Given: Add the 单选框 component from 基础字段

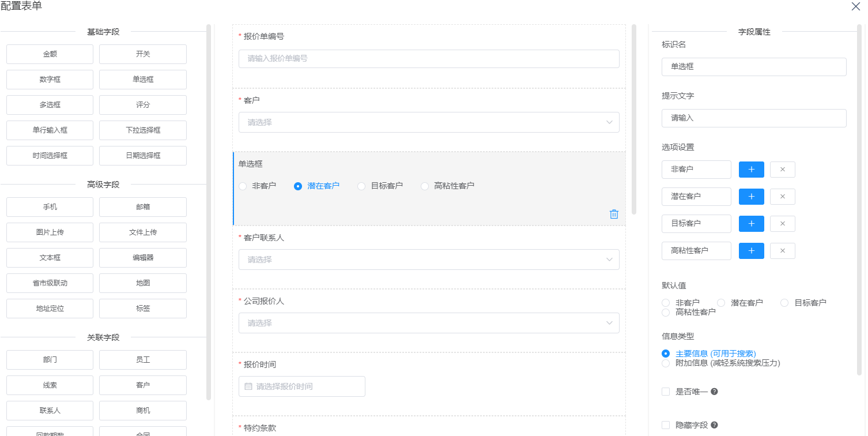Looking at the screenshot, I should [143, 80].
